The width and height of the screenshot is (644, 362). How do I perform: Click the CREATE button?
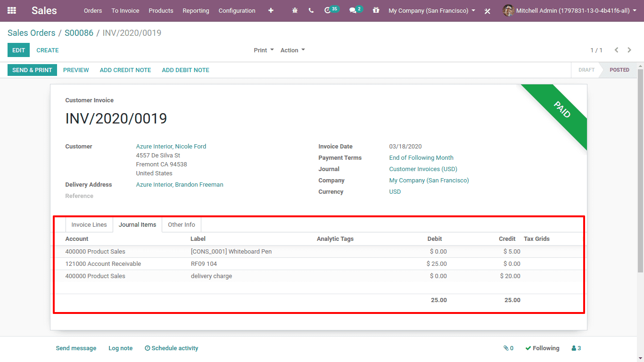48,50
